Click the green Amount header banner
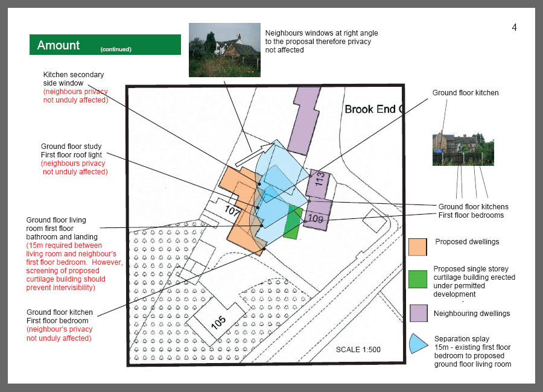Image resolution: width=543 pixels, height=392 pixels. tap(105, 45)
